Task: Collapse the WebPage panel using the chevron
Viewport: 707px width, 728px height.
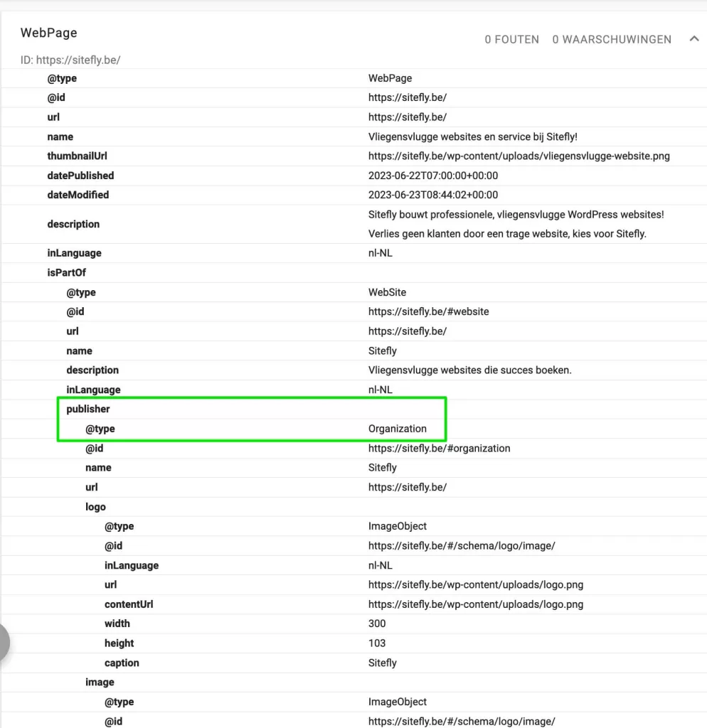Action: coord(694,39)
